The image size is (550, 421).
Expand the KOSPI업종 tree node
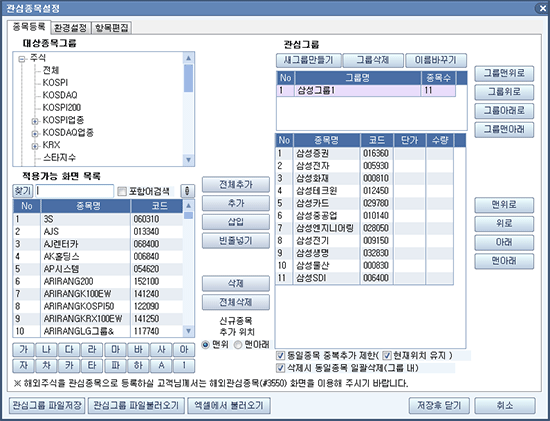tap(35, 121)
